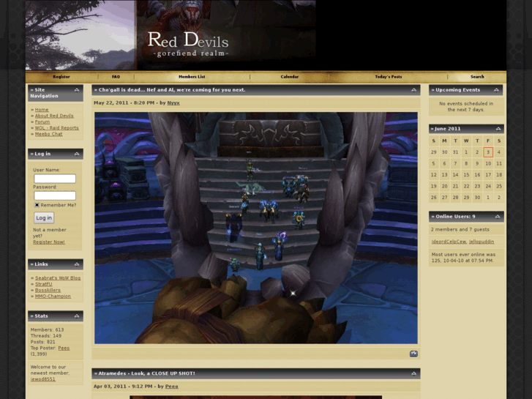Open the FAQ page
This screenshot has width=532, height=399.
[116, 77]
